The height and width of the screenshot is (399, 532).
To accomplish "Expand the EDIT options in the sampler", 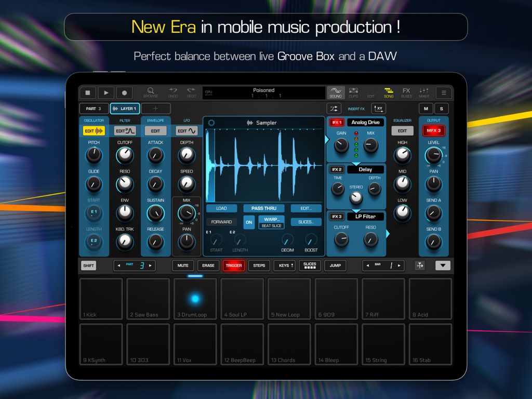I will pos(305,208).
